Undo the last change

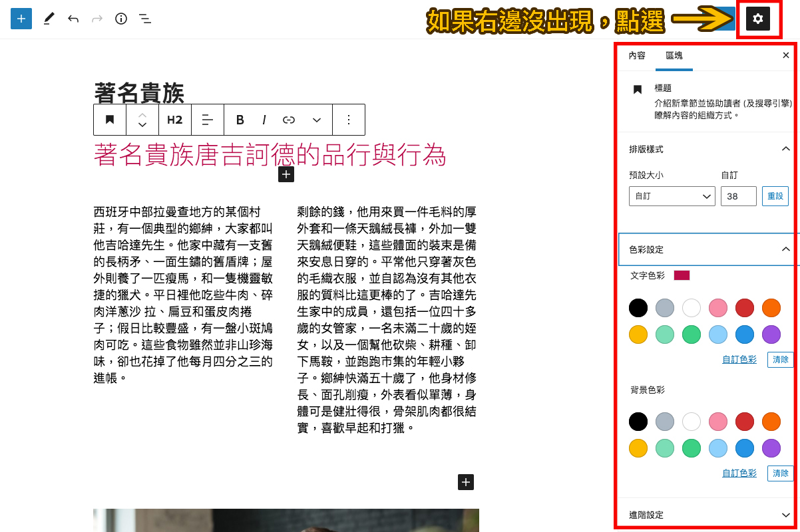(x=73, y=18)
